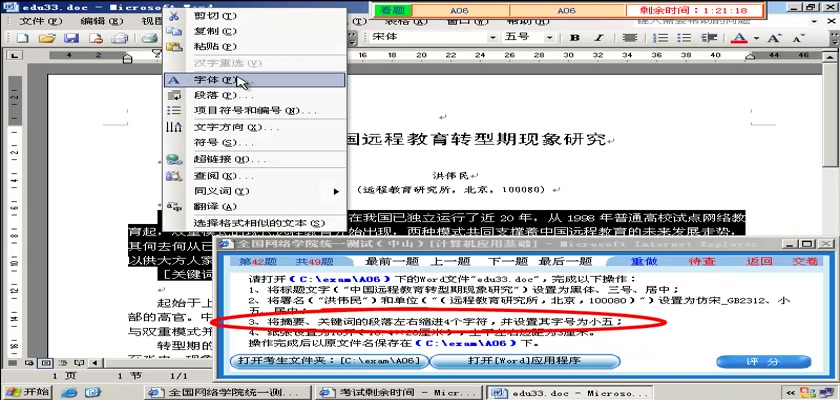Screen dimensions: 840x400
Task: Choose 选择格式相似的文本 from context menu
Action: pyautogui.click(x=254, y=223)
